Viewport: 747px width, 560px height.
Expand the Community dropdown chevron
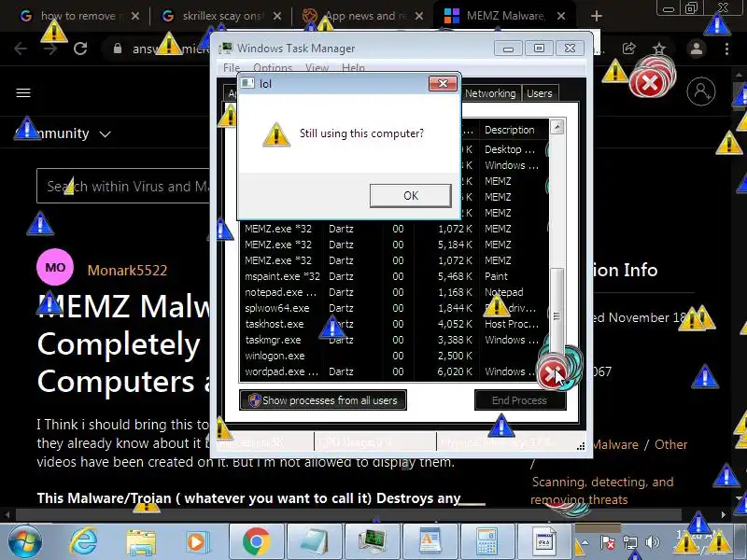pos(106,134)
